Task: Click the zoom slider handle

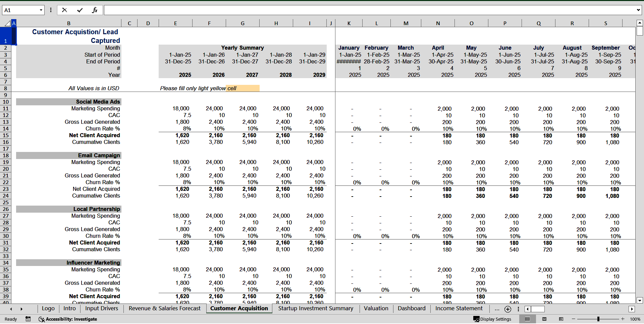Action: (598, 319)
